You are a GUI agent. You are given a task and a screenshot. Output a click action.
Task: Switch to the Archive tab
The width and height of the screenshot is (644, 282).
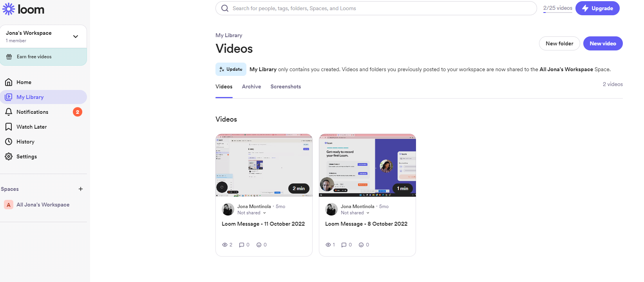[251, 87]
